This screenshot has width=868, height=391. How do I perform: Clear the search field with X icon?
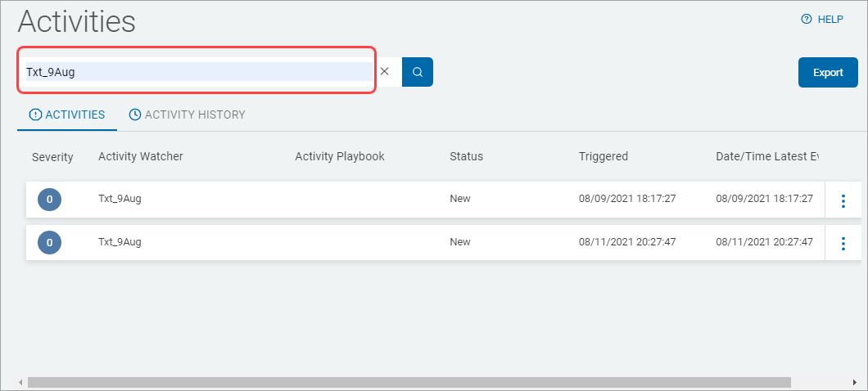pos(385,72)
